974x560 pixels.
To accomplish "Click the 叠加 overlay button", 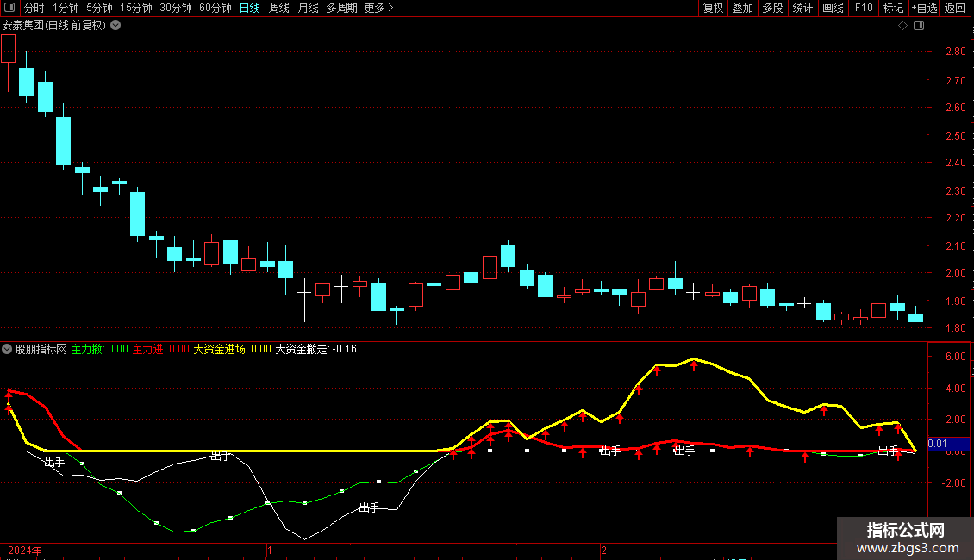I will [x=742, y=8].
